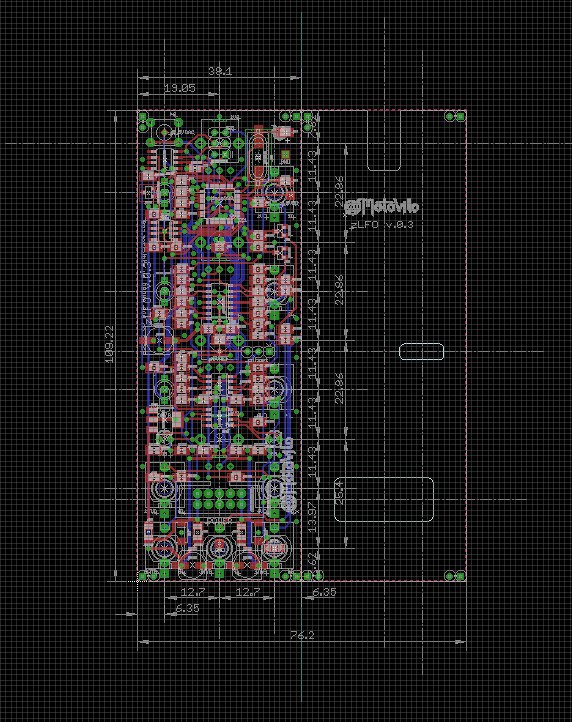This screenshot has height=722, width=572.
Task: Select the white Motovilo logo above zLFO text
Action: coord(382,207)
